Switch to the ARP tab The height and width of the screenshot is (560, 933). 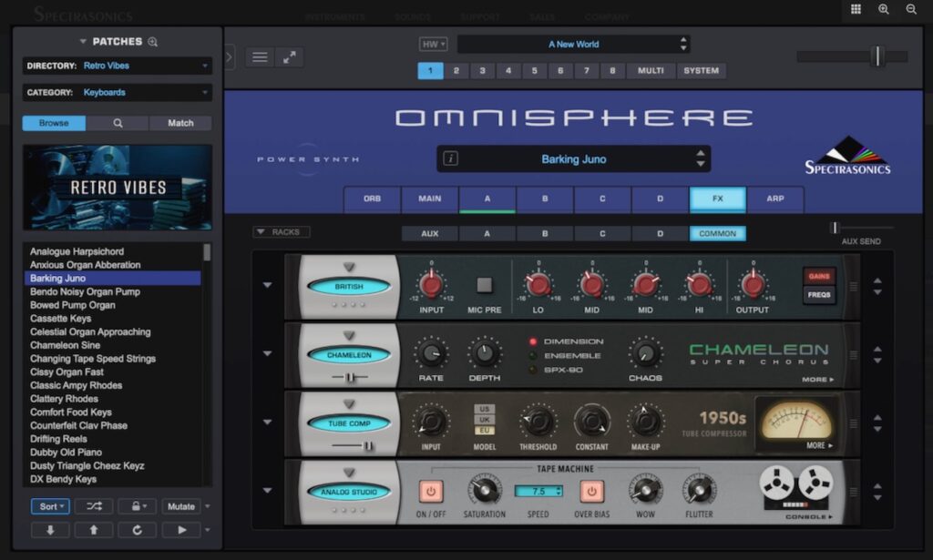[x=774, y=199]
